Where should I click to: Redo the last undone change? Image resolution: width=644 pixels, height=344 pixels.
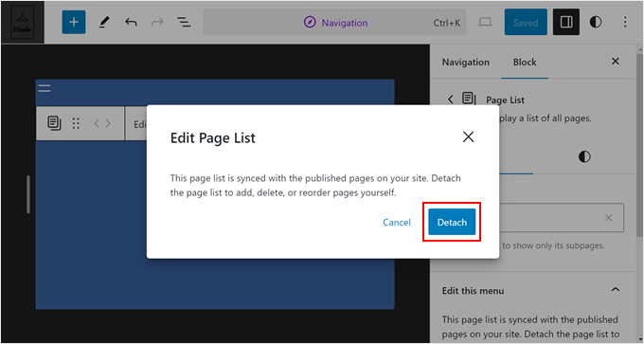tap(157, 22)
